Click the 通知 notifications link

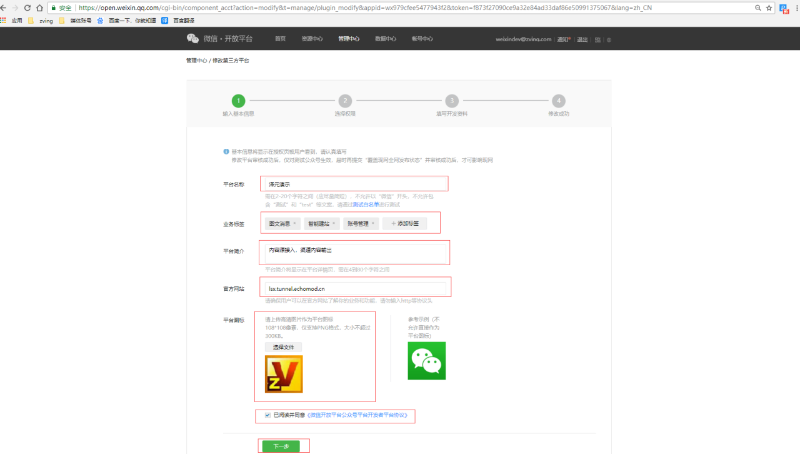click(x=563, y=39)
